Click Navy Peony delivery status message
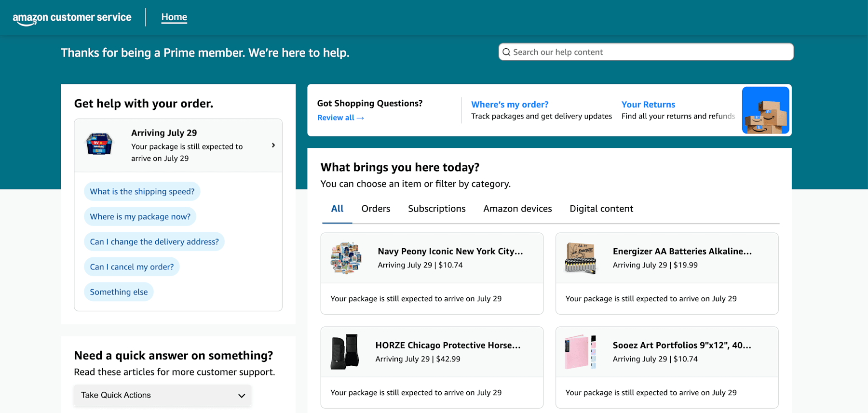 click(x=416, y=299)
